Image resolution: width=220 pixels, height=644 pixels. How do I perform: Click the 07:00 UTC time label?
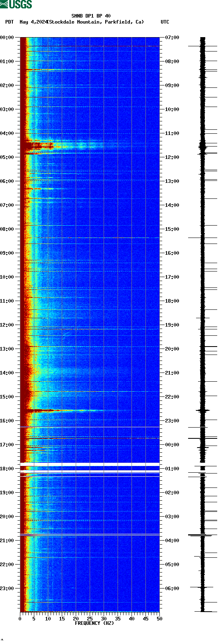[172, 38]
